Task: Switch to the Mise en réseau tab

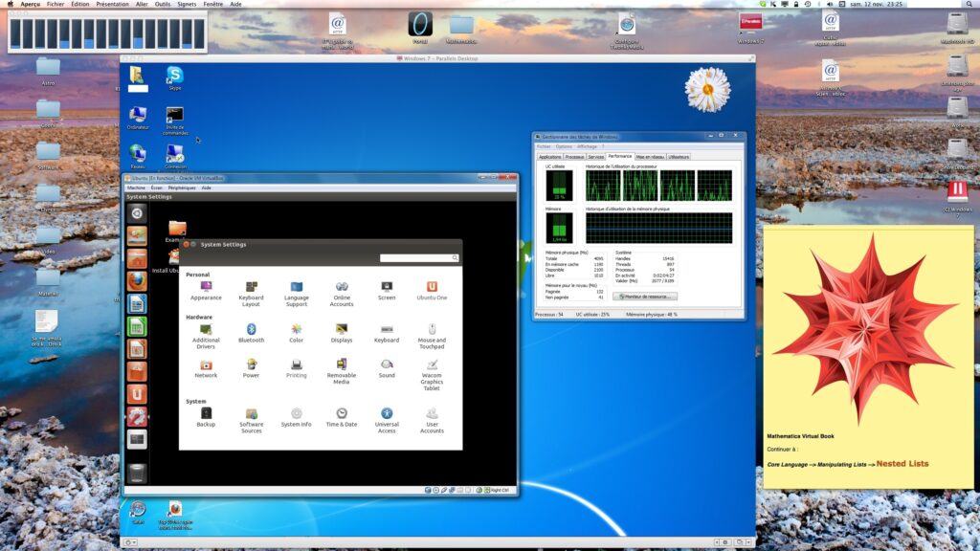Action: [650, 156]
